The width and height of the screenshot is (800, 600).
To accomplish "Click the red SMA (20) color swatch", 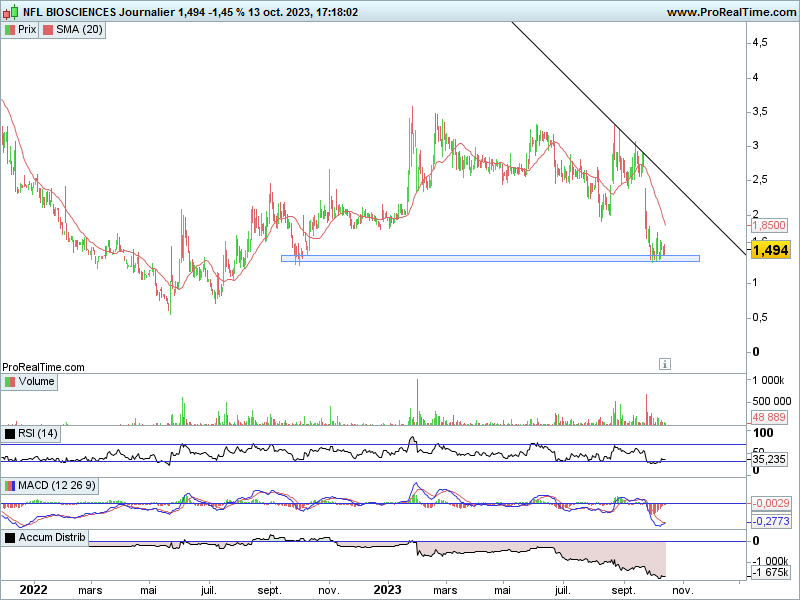I will [x=48, y=30].
